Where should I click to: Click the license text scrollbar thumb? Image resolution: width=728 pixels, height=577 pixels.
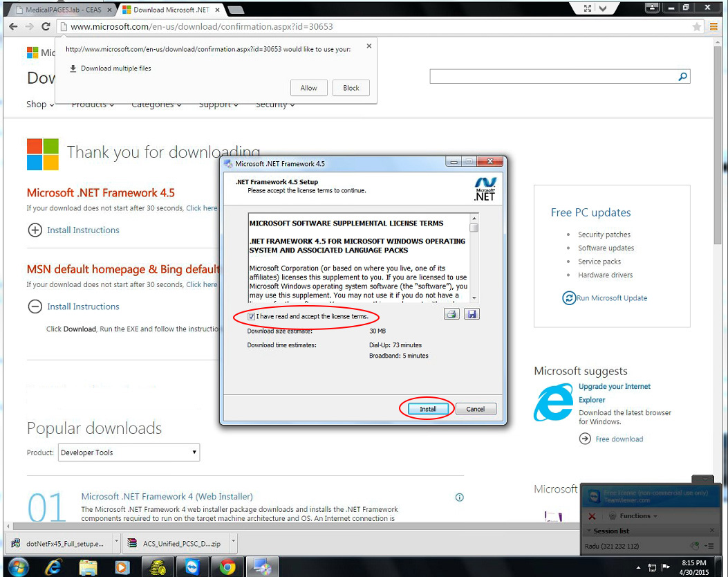pos(474,228)
